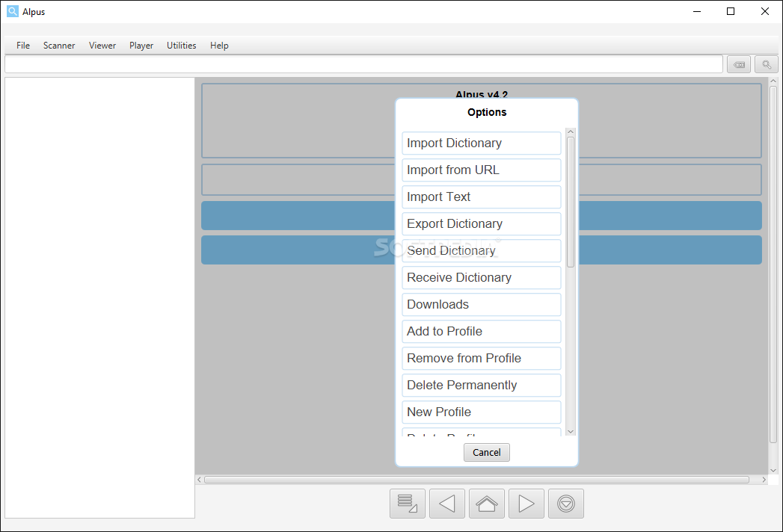The height and width of the screenshot is (532, 783).
Task: Maximize the Alpus window
Action: coord(731,11)
